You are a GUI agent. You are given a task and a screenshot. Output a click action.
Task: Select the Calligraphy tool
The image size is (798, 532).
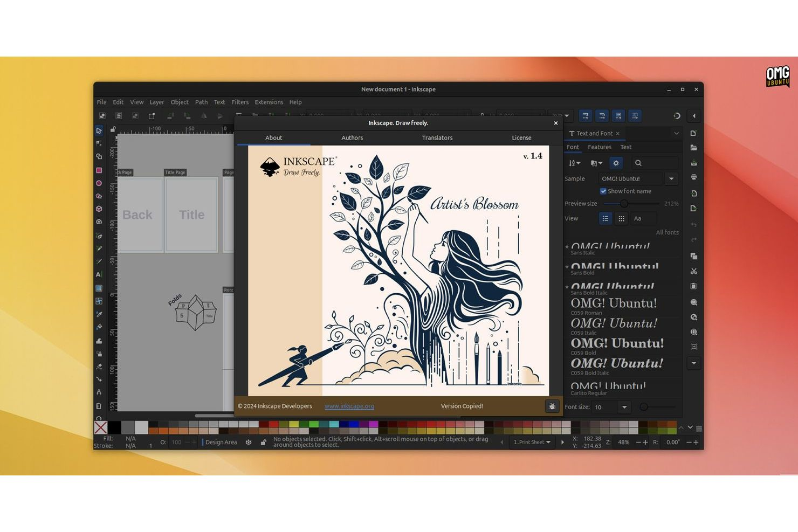point(99,261)
